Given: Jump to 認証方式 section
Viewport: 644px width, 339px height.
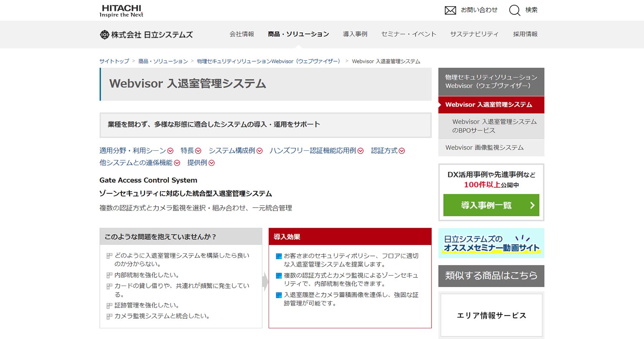Looking at the screenshot, I should (384, 151).
